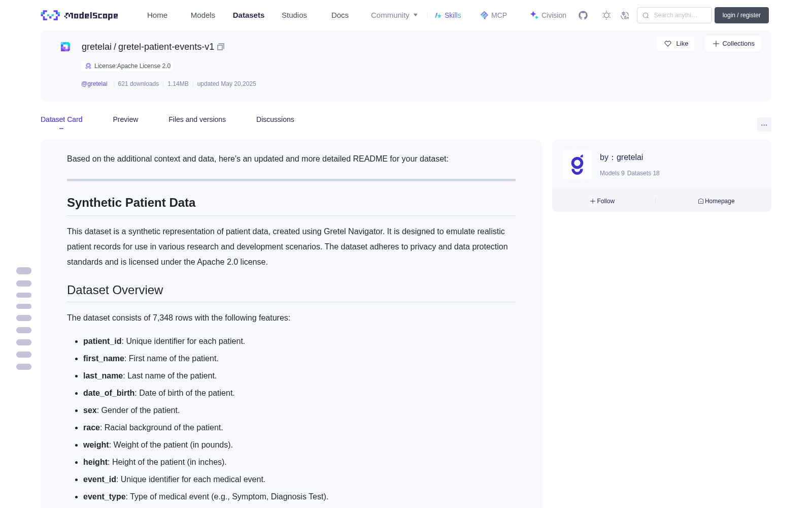The width and height of the screenshot is (812, 508).
Task: Click the event_type feature entry
Action: (x=206, y=497)
